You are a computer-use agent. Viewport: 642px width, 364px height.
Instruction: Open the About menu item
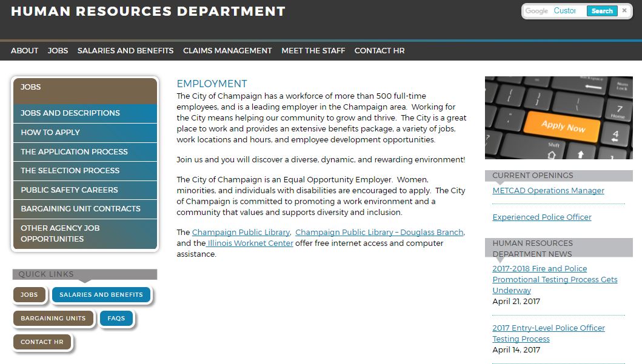click(x=24, y=51)
